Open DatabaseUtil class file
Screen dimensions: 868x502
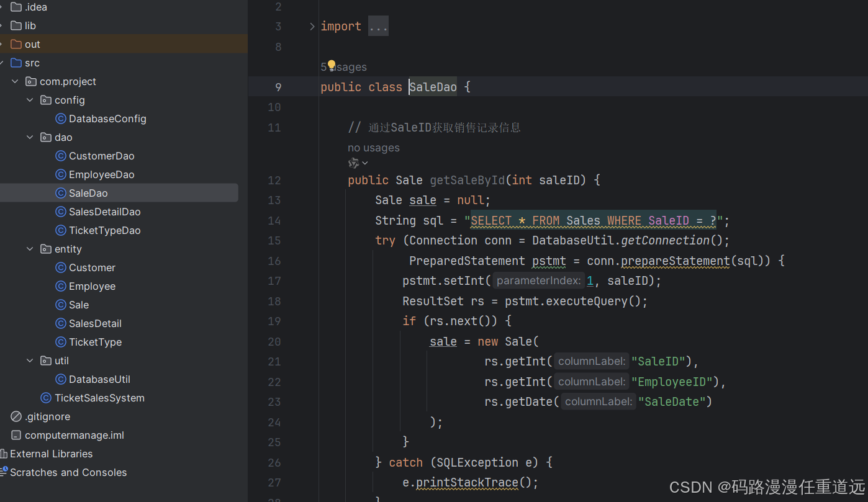click(x=99, y=379)
